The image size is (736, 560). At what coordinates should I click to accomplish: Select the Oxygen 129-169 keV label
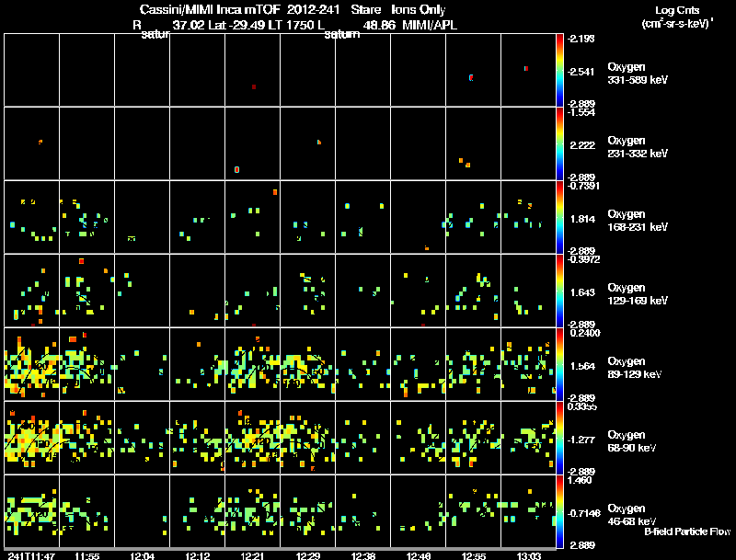coord(638,293)
